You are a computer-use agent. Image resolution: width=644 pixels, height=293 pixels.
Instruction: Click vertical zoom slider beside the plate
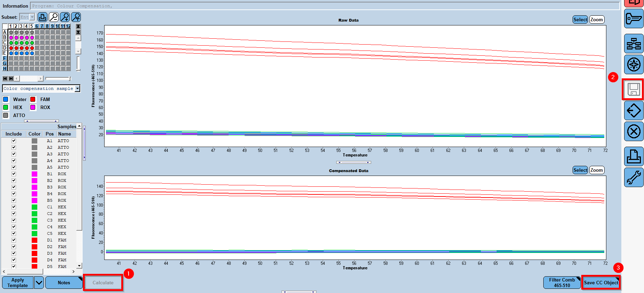pyautogui.click(x=78, y=64)
